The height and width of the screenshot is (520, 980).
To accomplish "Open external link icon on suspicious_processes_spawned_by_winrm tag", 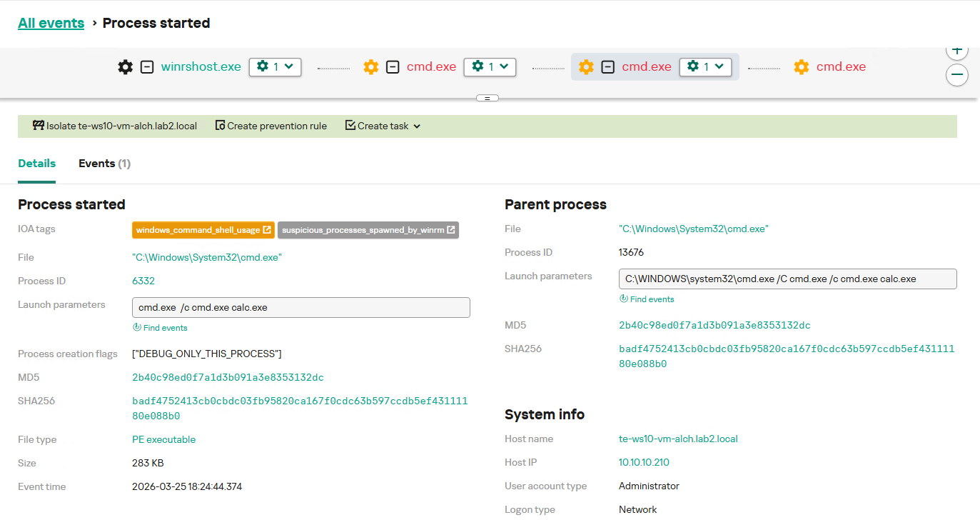I will coord(451,230).
